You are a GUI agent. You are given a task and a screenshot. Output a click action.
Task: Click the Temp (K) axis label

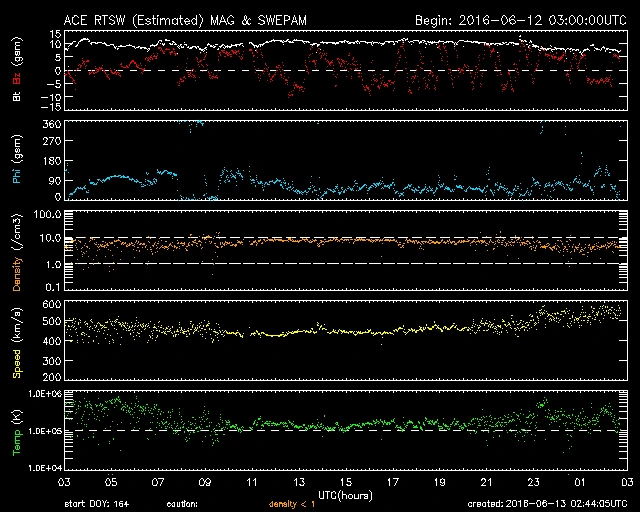17,430
